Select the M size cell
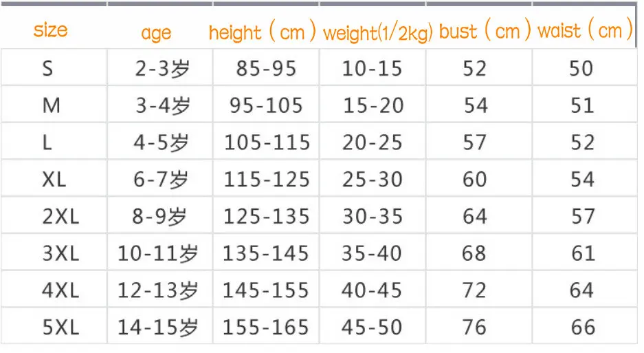The height and width of the screenshot is (353, 644). click(52, 105)
